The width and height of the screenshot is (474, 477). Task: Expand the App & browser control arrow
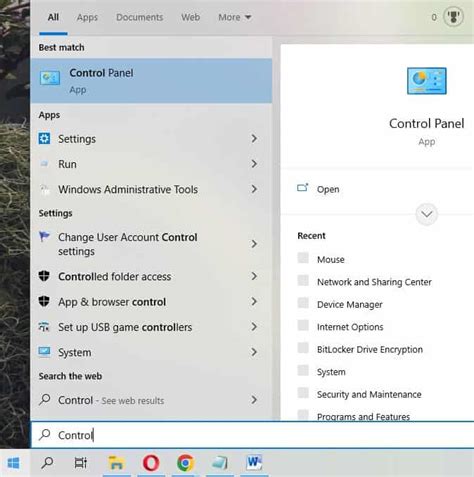point(254,301)
